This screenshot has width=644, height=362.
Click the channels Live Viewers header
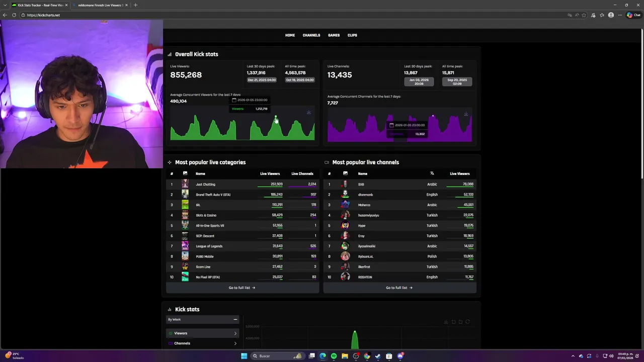459,174
